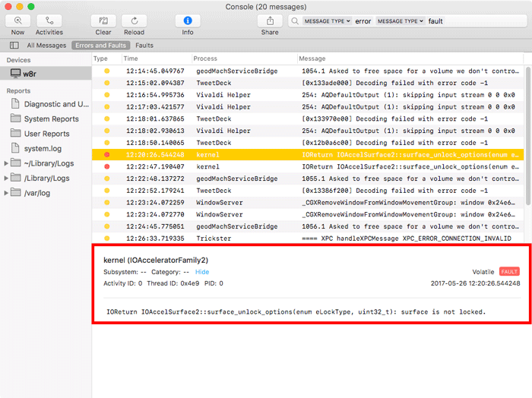Expand the /var/log folder
Screen dimensions: 532x398
[6, 193]
